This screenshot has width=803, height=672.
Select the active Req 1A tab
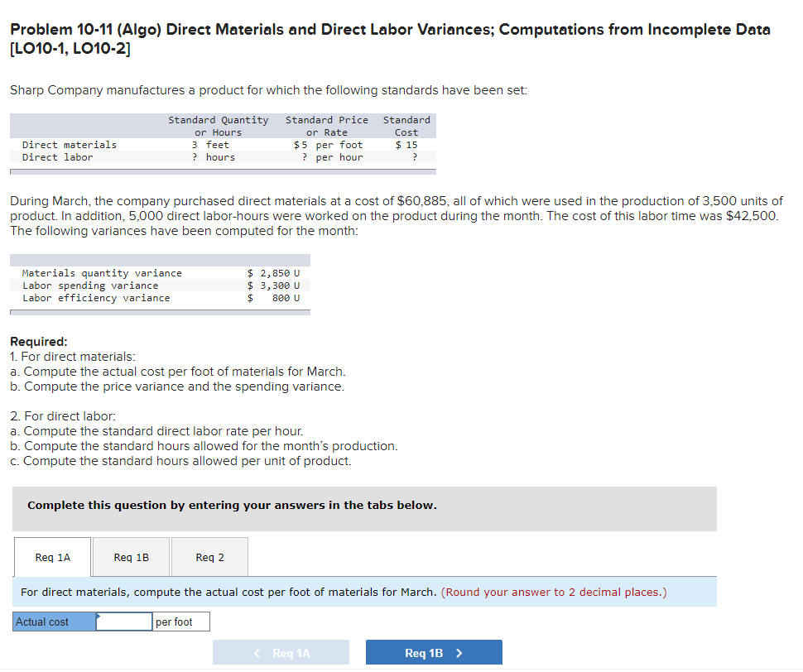(51, 557)
